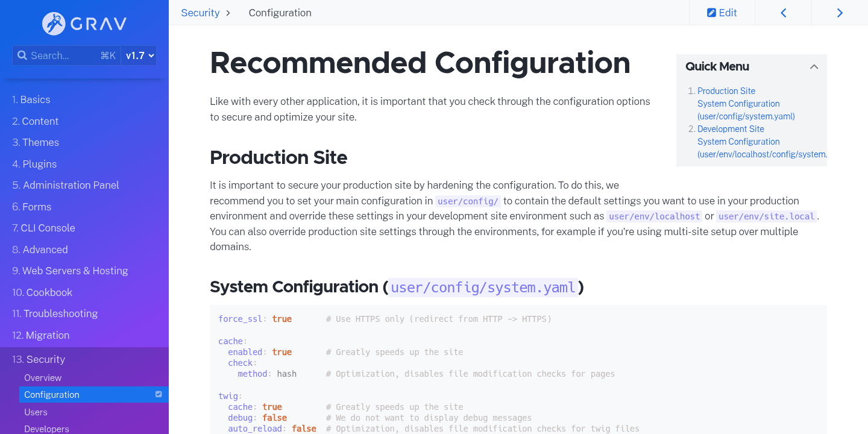Open the Cookbook section
The width and height of the screenshot is (868, 434).
tap(42, 292)
